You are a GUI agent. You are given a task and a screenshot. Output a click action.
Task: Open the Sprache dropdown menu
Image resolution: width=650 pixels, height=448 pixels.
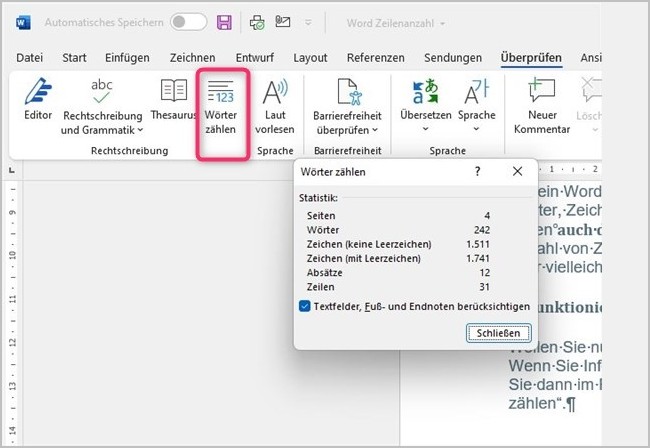click(477, 129)
